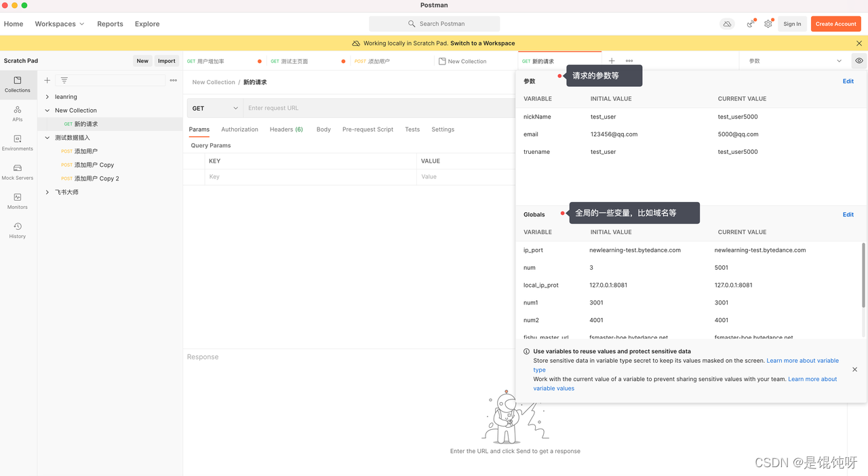Viewport: 868px width, 476px height.
Task: Click the Enter request URL field
Action: coord(380,108)
